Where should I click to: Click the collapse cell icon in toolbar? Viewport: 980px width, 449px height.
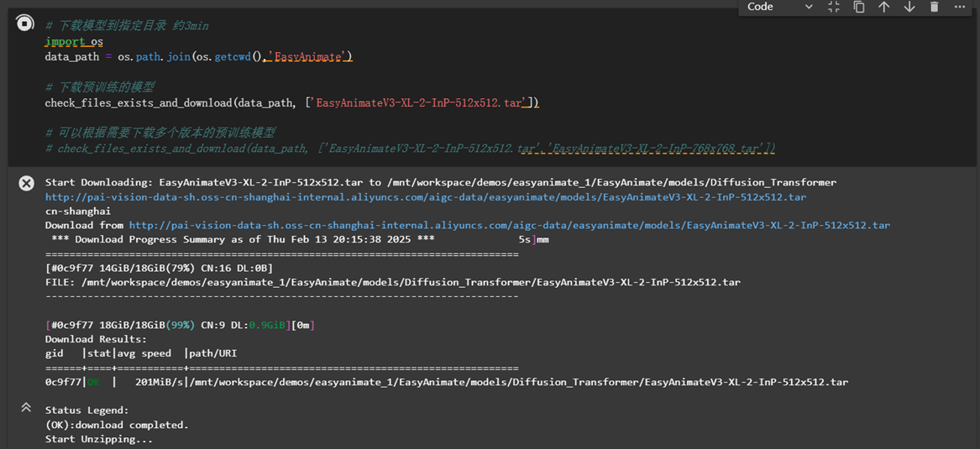point(834,7)
